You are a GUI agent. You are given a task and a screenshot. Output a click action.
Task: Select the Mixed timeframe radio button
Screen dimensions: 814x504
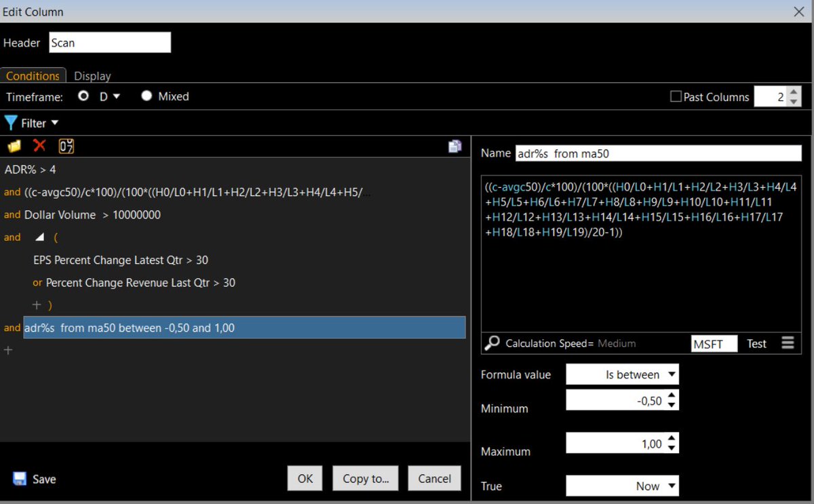pyautogui.click(x=147, y=96)
